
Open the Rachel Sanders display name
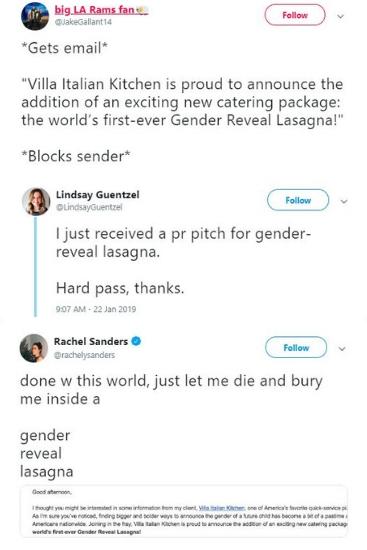point(91,341)
